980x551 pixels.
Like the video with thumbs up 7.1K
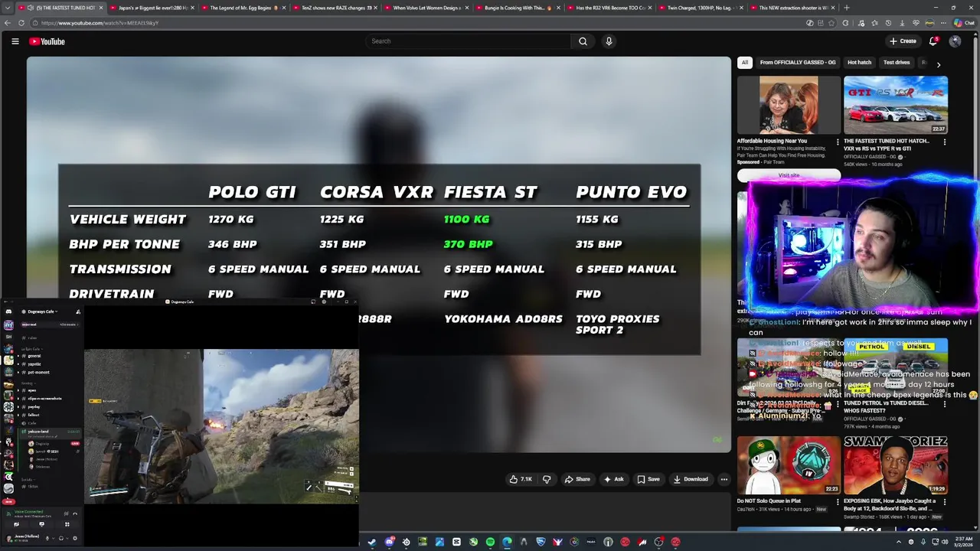(x=521, y=479)
